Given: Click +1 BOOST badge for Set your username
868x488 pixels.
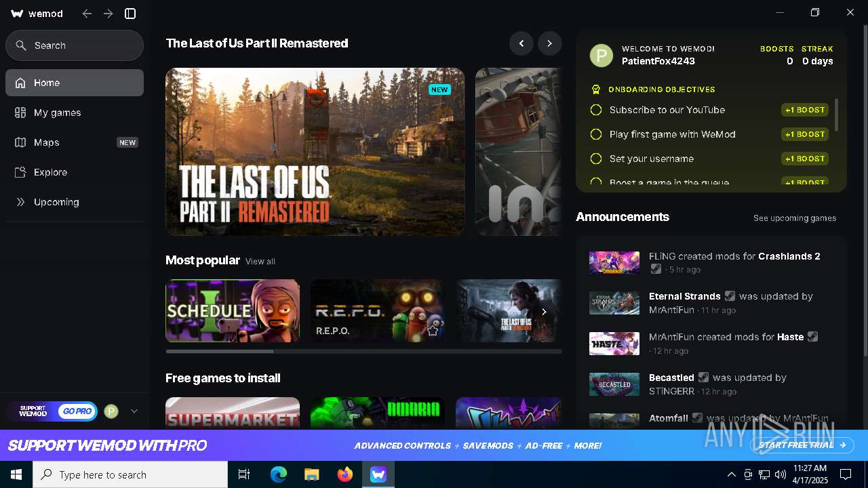Looking at the screenshot, I should 805,159.
